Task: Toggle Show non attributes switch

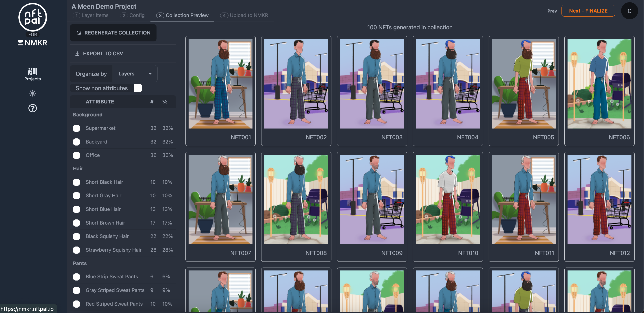Action: point(138,88)
